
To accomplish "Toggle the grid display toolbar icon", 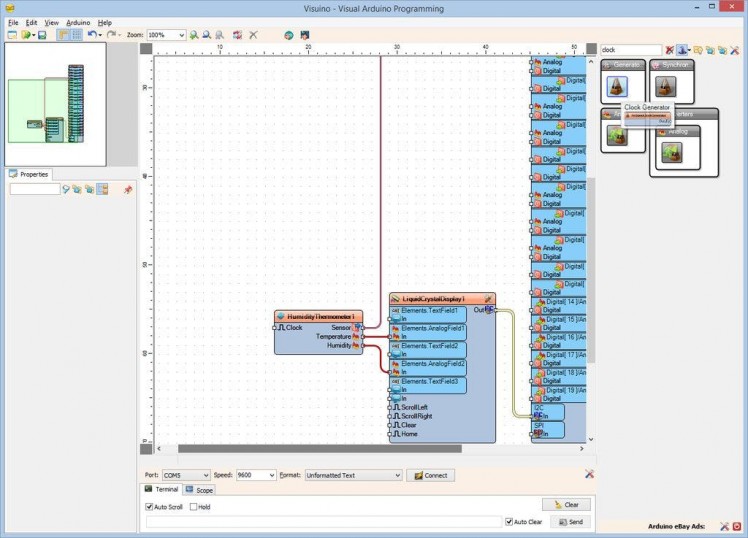I will point(76,35).
